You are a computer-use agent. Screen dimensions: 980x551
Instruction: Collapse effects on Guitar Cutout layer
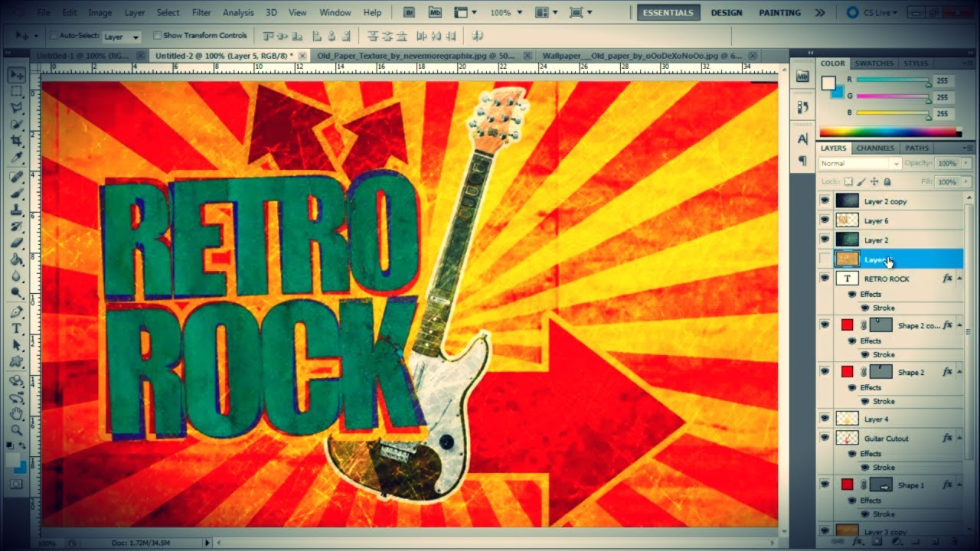click(x=959, y=438)
